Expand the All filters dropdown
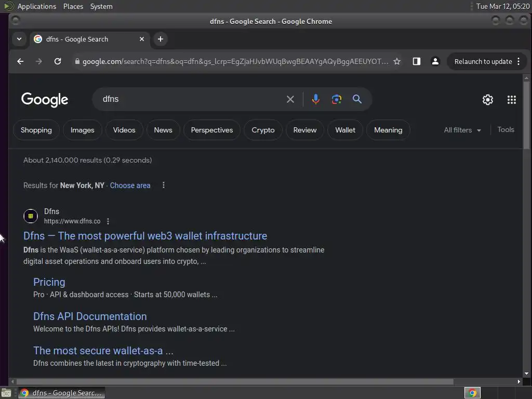The height and width of the screenshot is (399, 532). 462,130
